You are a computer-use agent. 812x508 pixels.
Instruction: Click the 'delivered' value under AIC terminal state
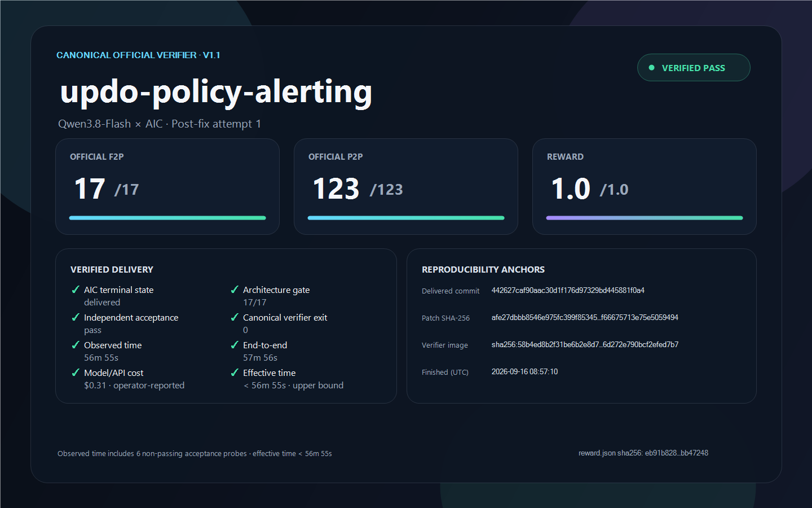102,303
